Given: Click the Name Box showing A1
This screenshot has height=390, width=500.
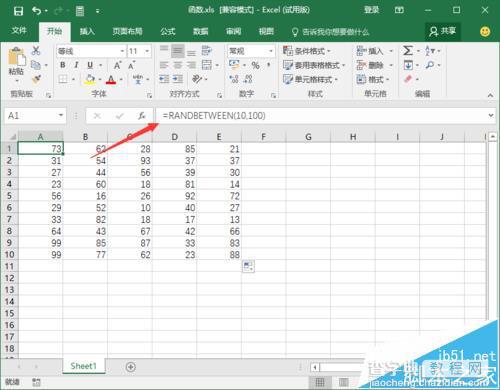Looking at the screenshot, I should (35, 116).
